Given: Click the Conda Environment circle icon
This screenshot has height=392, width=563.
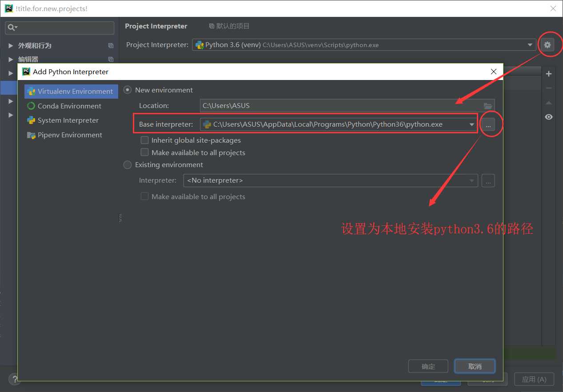Looking at the screenshot, I should coord(31,106).
